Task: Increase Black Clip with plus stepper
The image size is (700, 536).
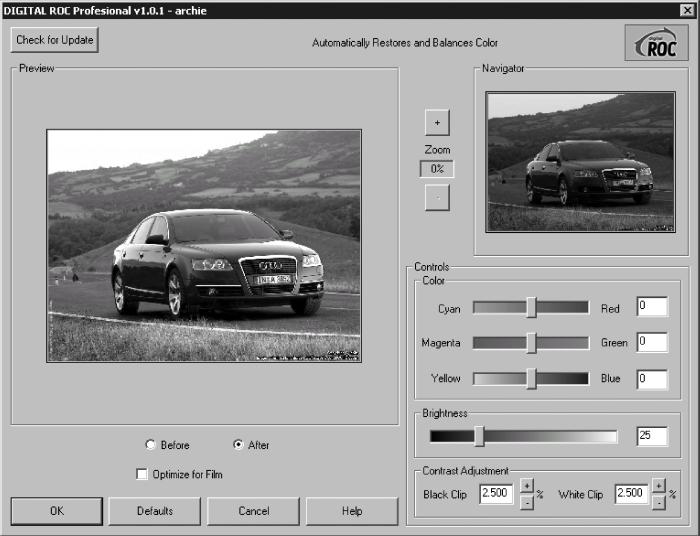Action: [x=527, y=485]
